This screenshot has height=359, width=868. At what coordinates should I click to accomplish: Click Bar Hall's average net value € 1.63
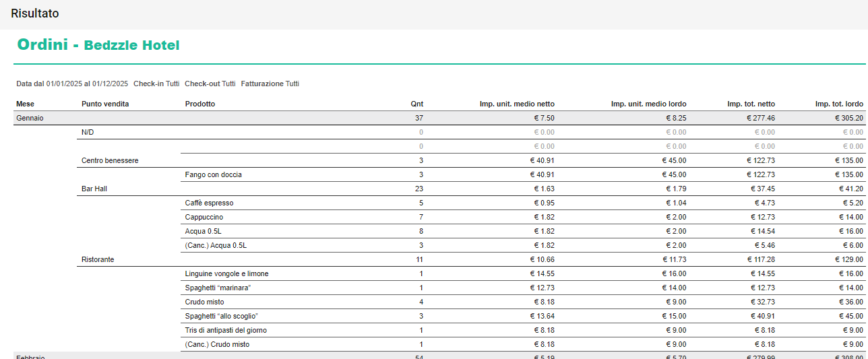click(x=544, y=189)
